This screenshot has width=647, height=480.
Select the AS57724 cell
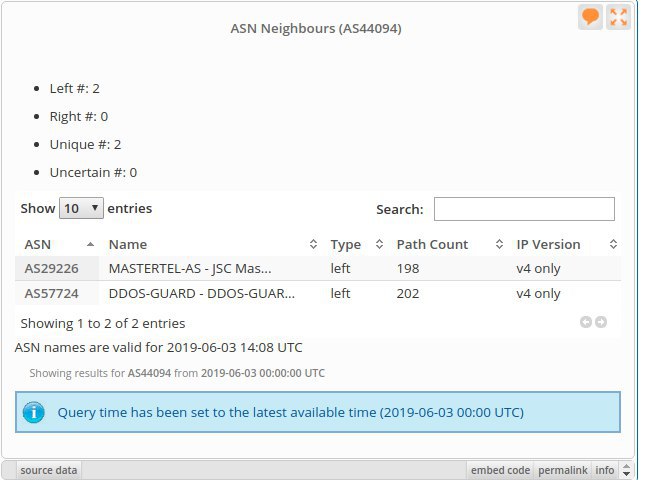pos(57,293)
